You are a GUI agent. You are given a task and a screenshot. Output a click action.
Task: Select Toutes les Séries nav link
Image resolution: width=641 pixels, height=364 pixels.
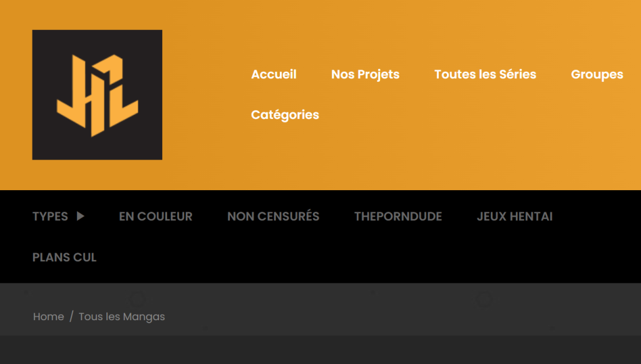(x=485, y=74)
